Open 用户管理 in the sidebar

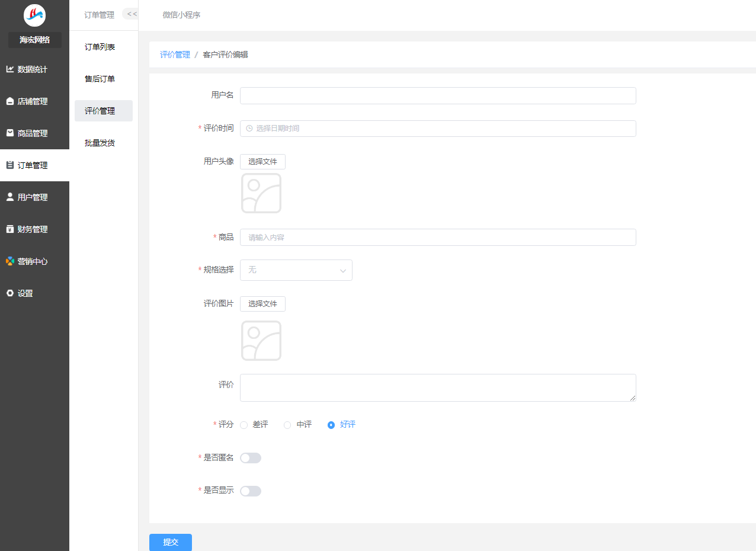[x=34, y=197]
